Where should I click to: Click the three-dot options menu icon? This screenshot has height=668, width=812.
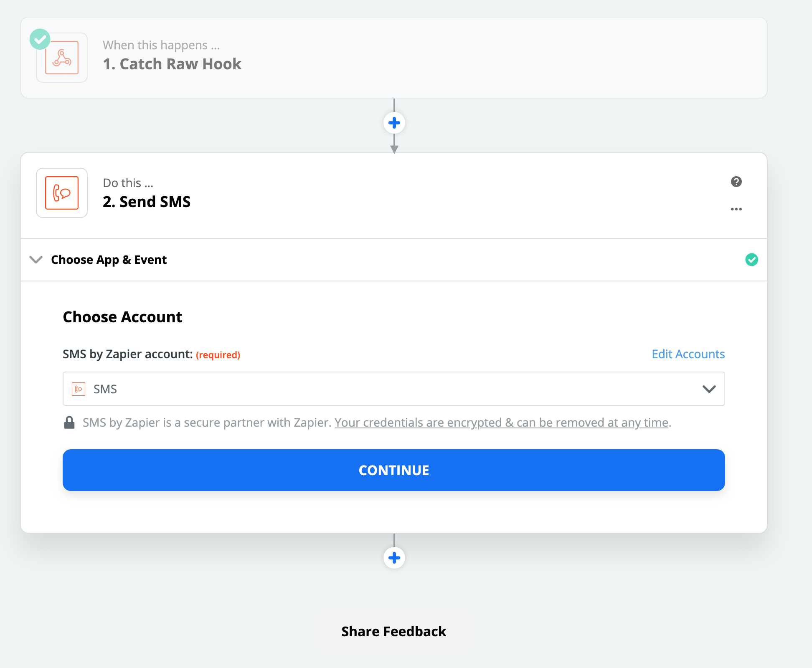tap(736, 208)
